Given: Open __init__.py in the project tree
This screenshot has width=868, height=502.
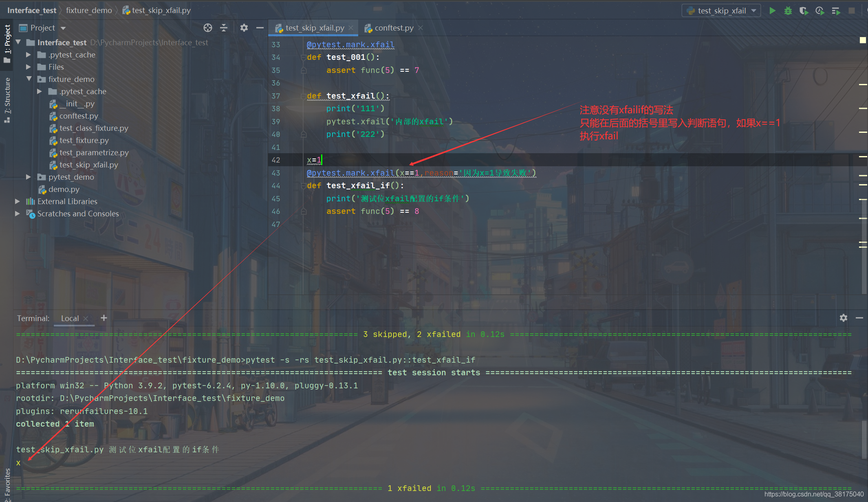Looking at the screenshot, I should coord(72,103).
